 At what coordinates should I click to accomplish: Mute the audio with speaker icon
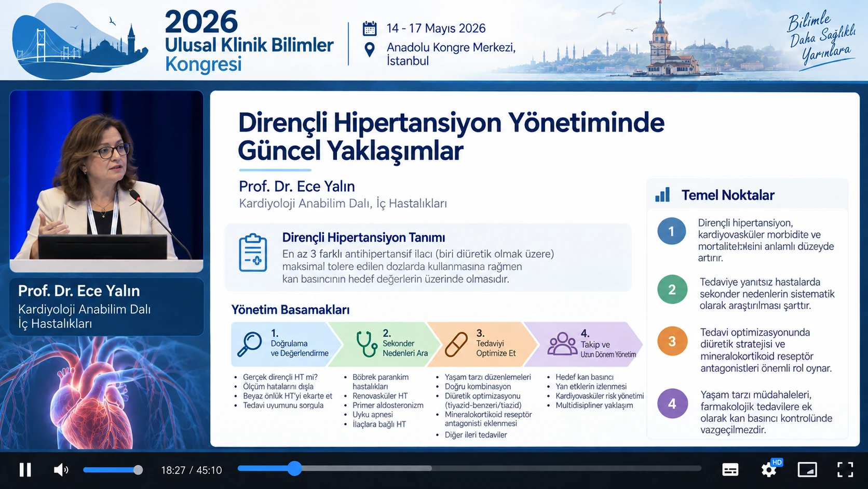pos(61,470)
